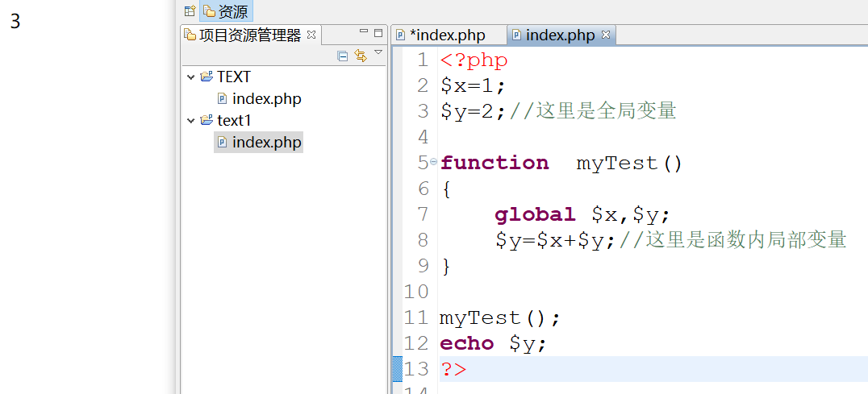Click the global keyword on line 7
The width and height of the screenshot is (868, 394).
(x=536, y=214)
